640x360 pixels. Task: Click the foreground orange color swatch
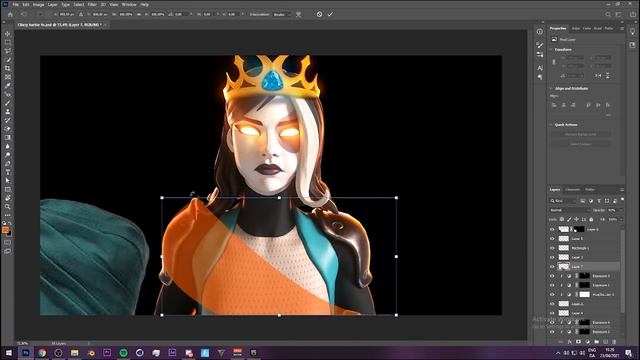(x=6, y=230)
